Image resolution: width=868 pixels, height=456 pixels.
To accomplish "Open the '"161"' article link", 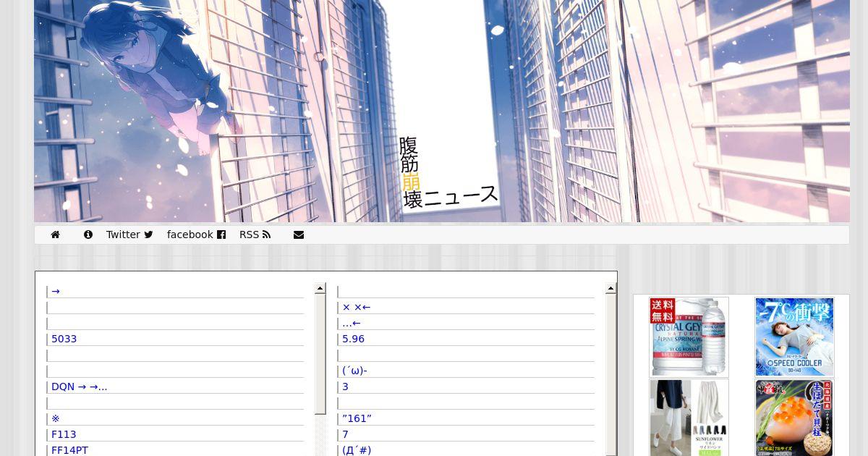I will click(357, 418).
